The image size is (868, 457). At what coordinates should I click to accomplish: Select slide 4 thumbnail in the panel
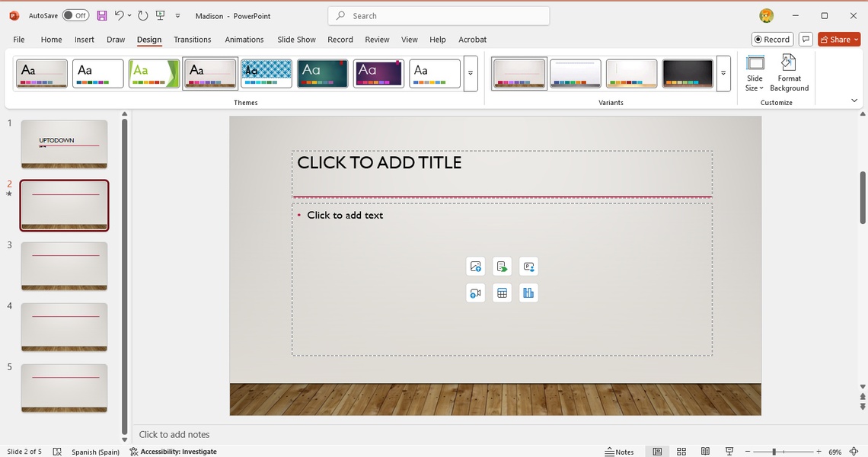click(64, 327)
